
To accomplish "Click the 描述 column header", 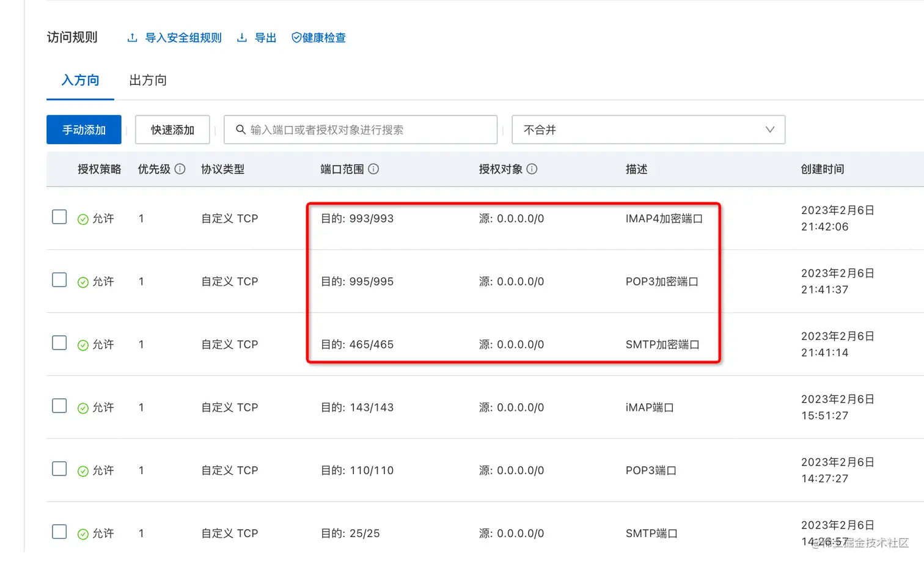I will pyautogui.click(x=636, y=169).
